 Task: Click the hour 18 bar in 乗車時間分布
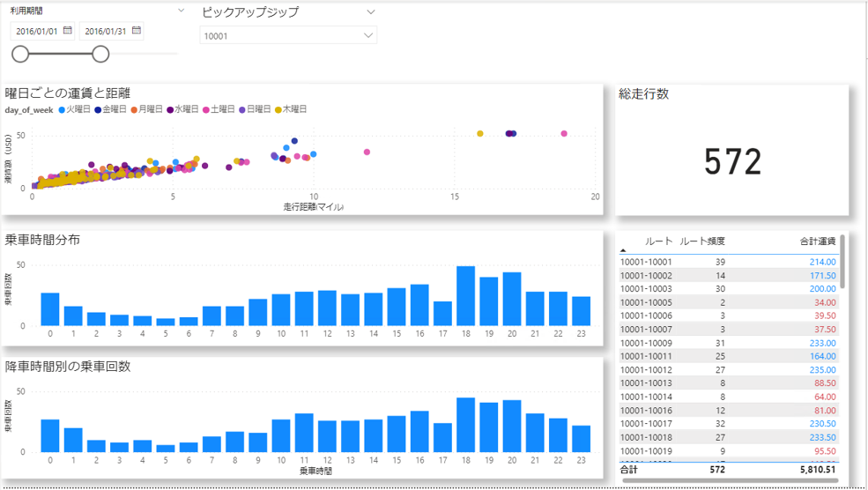[x=465, y=296]
